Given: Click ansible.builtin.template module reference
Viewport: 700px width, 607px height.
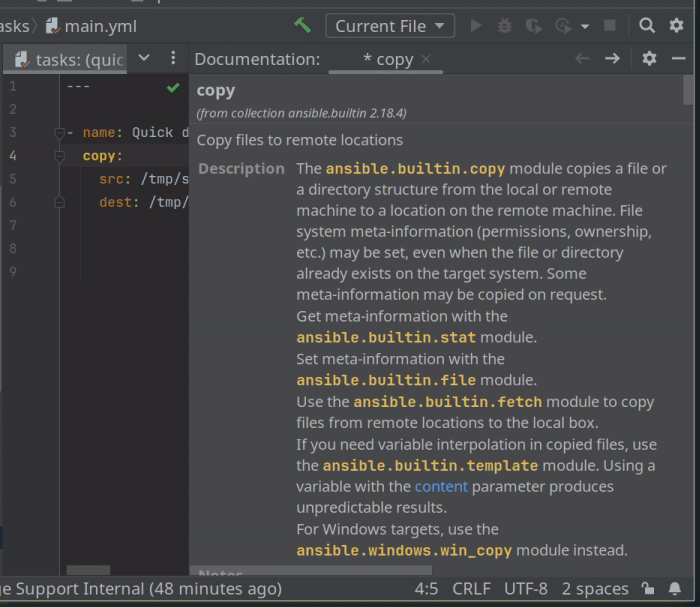Looking at the screenshot, I should coord(430,466).
